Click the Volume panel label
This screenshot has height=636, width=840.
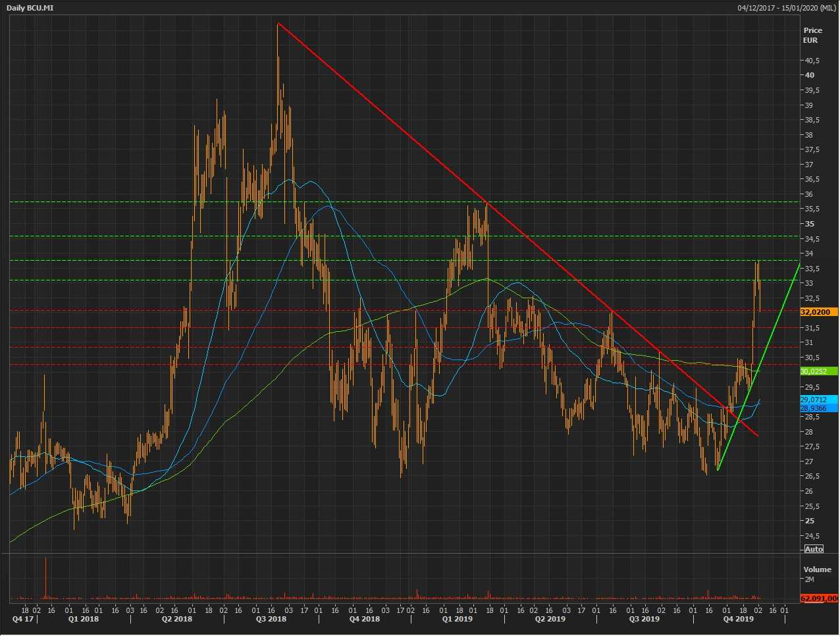(x=817, y=570)
